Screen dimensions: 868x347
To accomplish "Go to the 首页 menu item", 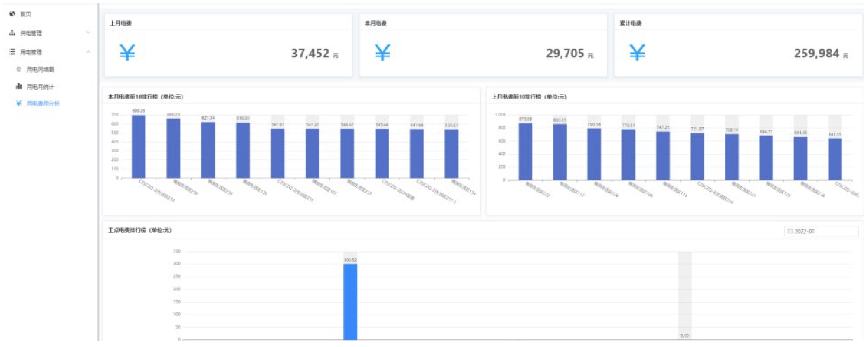I will 25,14.
